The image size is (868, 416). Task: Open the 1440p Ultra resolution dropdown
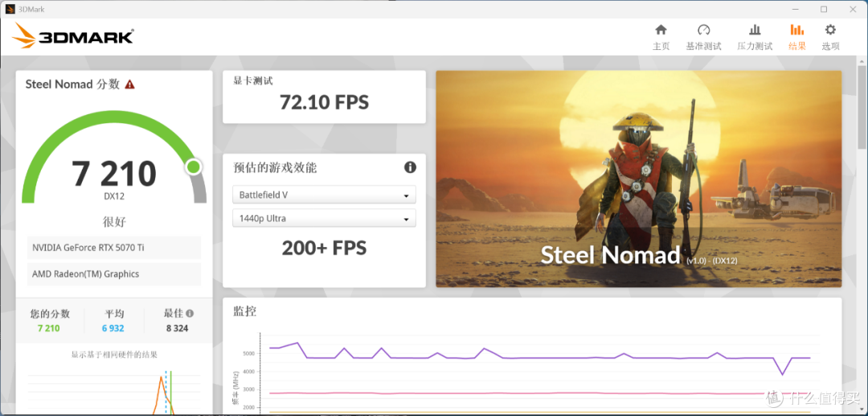click(324, 218)
